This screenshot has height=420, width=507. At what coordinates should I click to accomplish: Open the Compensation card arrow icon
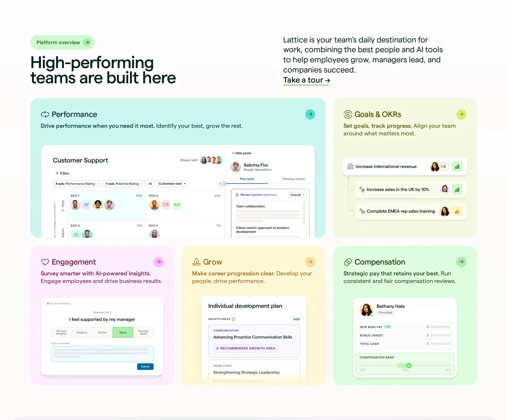461,262
